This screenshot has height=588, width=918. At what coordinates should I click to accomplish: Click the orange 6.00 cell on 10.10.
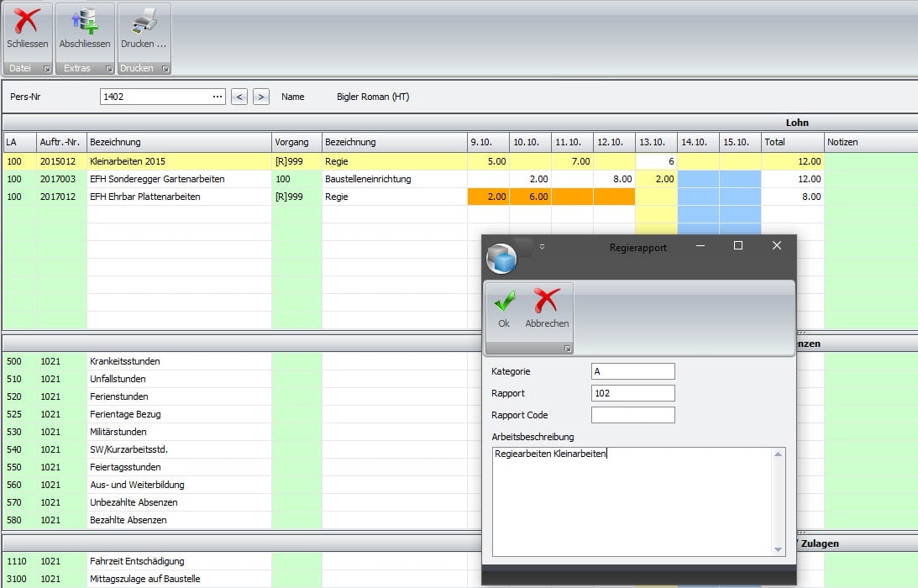[x=530, y=197]
